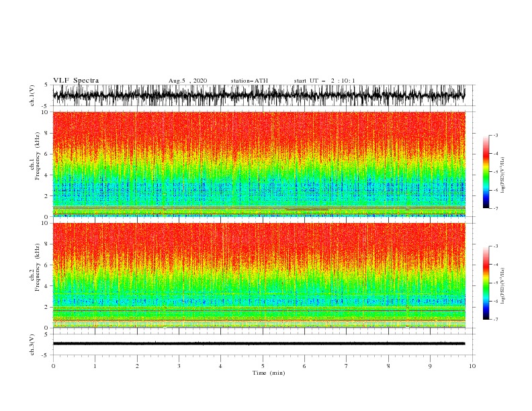Click ch.2 frequency tick label "4"
This screenshot has height=411, width=532.
[46, 286]
